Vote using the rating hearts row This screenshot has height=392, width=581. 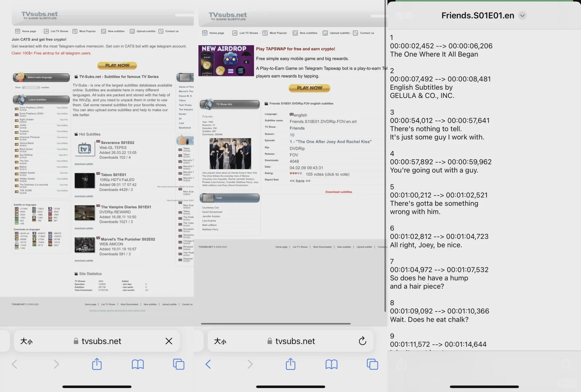(296, 173)
